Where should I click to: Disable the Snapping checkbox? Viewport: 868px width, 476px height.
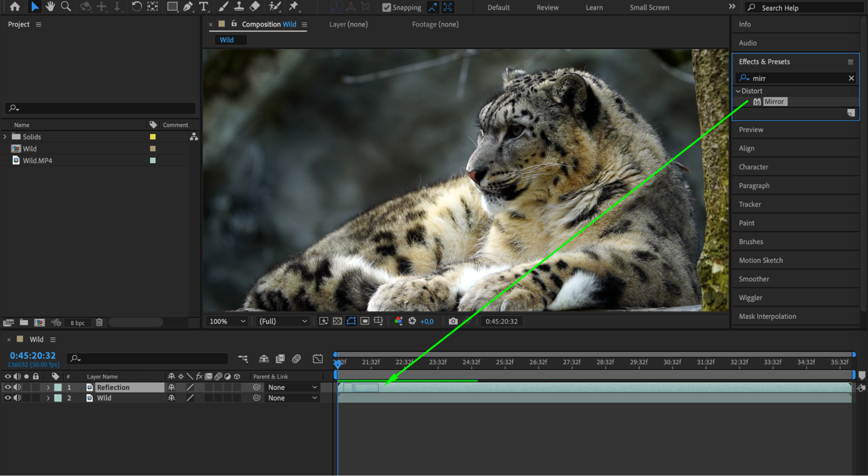click(386, 7)
